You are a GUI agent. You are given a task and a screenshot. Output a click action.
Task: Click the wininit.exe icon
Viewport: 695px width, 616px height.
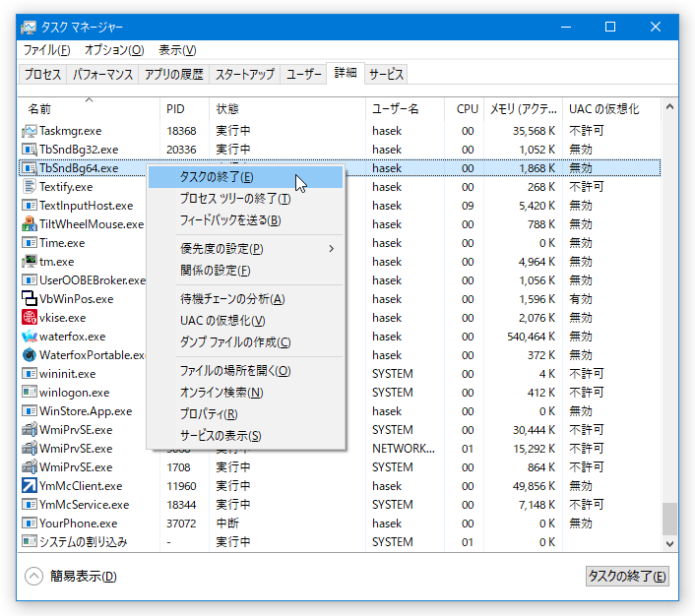[30, 374]
